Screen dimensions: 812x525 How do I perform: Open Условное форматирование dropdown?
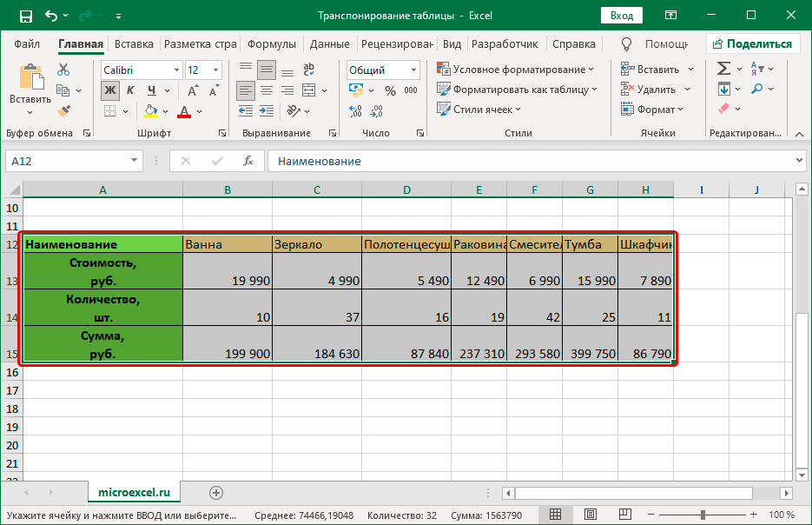[x=516, y=69]
